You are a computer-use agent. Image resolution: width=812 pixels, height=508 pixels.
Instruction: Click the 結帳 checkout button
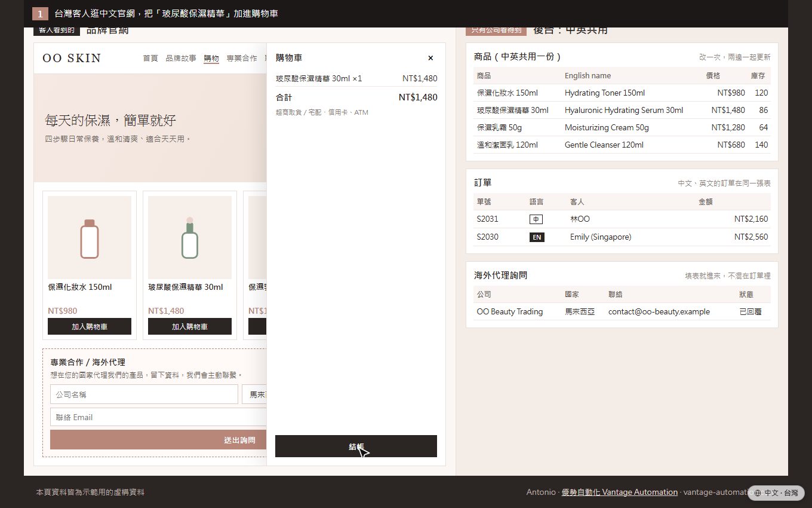[356, 446]
